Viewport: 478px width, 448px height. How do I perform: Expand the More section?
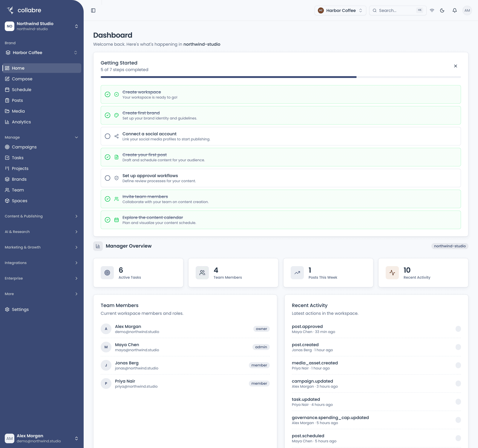(42, 294)
